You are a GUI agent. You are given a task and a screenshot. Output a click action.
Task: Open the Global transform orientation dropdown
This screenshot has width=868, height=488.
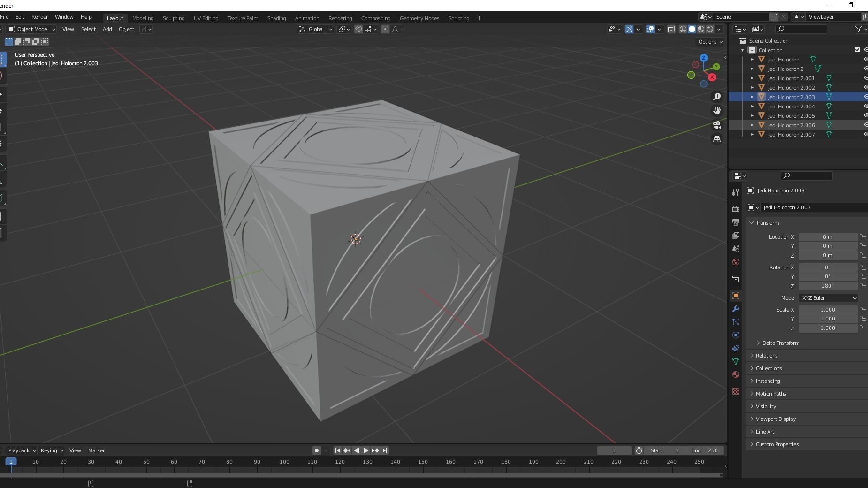pos(315,29)
